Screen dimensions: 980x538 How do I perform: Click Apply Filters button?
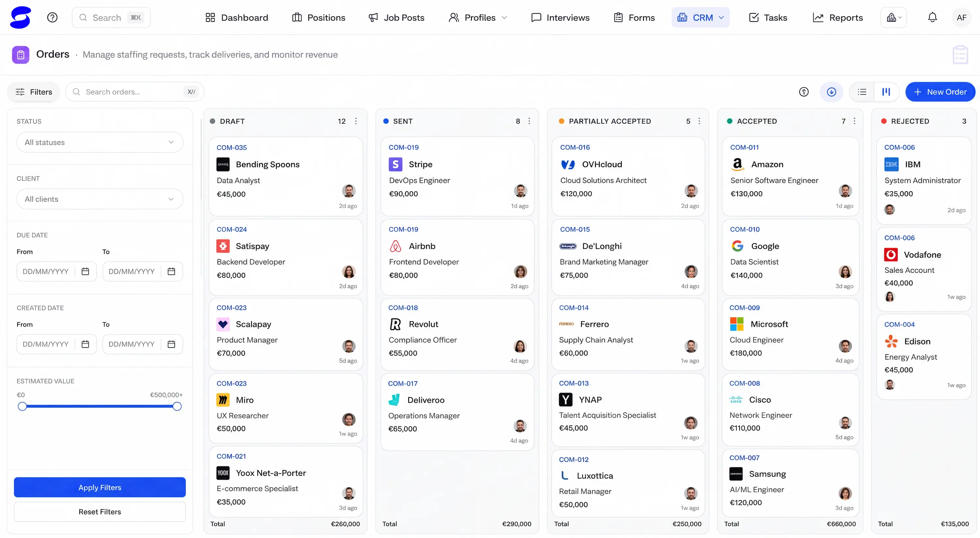[x=100, y=487]
